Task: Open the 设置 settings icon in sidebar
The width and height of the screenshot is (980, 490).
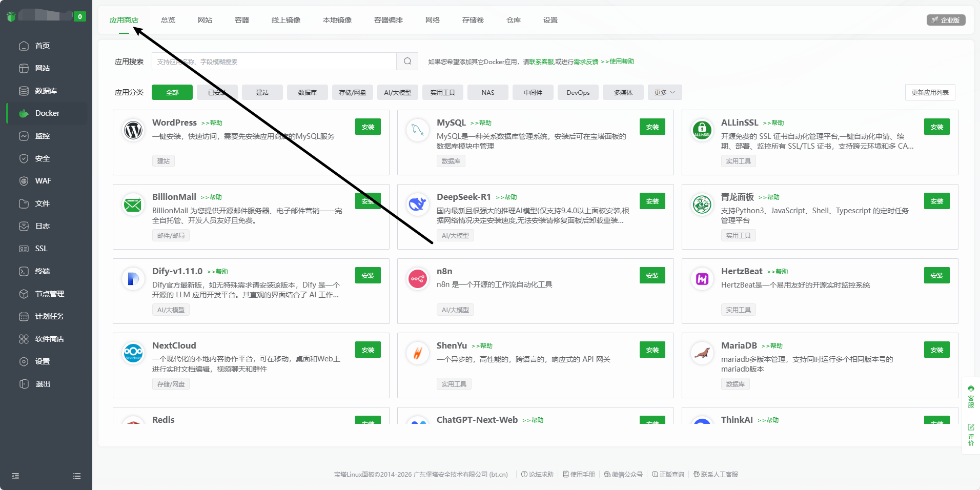Action: pyautogui.click(x=24, y=361)
